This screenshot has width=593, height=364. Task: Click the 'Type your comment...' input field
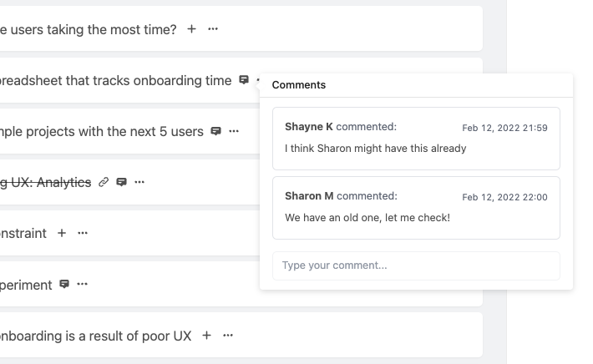coord(416,265)
